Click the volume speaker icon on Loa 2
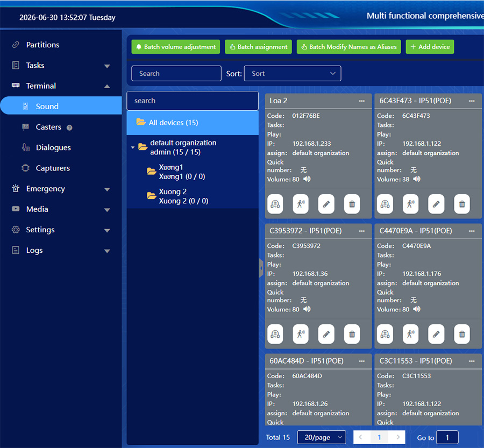This screenshot has width=484, height=448. point(307,179)
